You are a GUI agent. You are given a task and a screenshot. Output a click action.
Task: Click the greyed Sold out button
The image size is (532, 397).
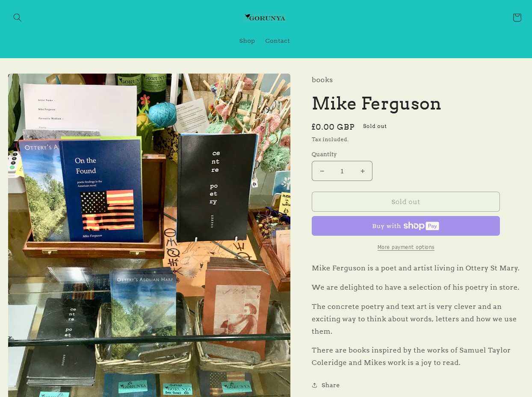coord(406,202)
